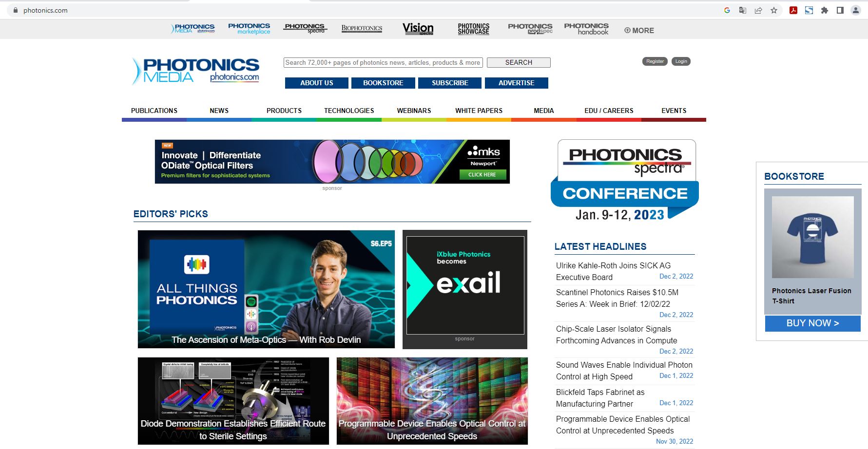Open the Chrome profile avatar
The image size is (868, 449).
(x=856, y=10)
